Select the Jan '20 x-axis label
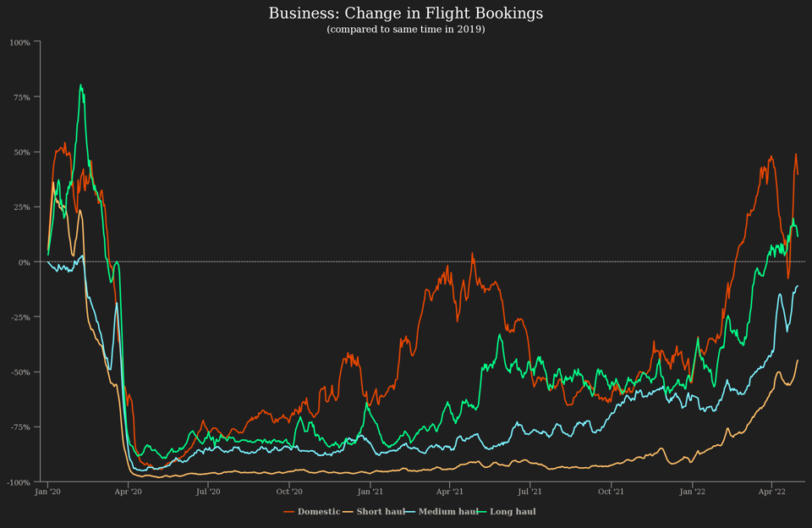Screen dimensions: 812x528 click(x=47, y=491)
